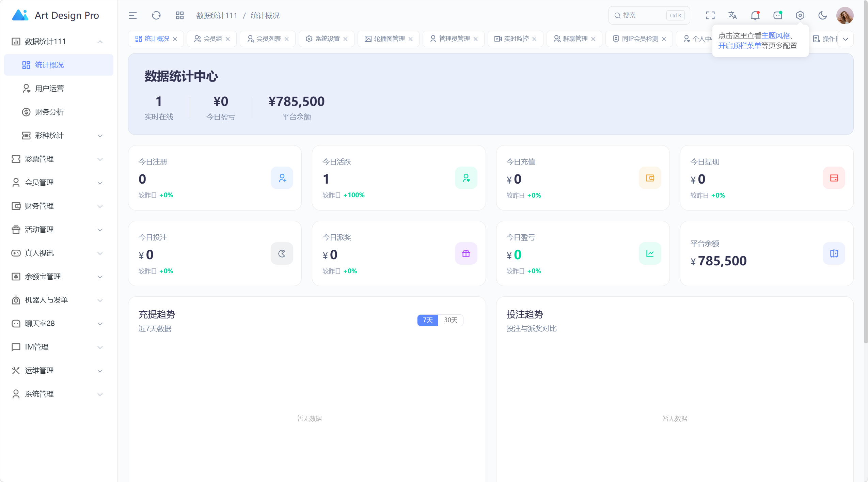
Task: Switch chart range to 30天
Action: pos(451,320)
